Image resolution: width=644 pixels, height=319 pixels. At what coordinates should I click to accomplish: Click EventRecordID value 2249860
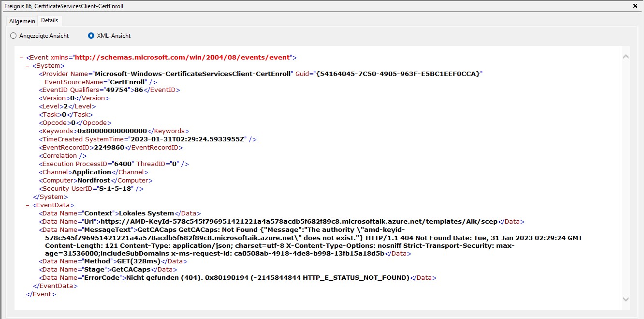pos(109,148)
